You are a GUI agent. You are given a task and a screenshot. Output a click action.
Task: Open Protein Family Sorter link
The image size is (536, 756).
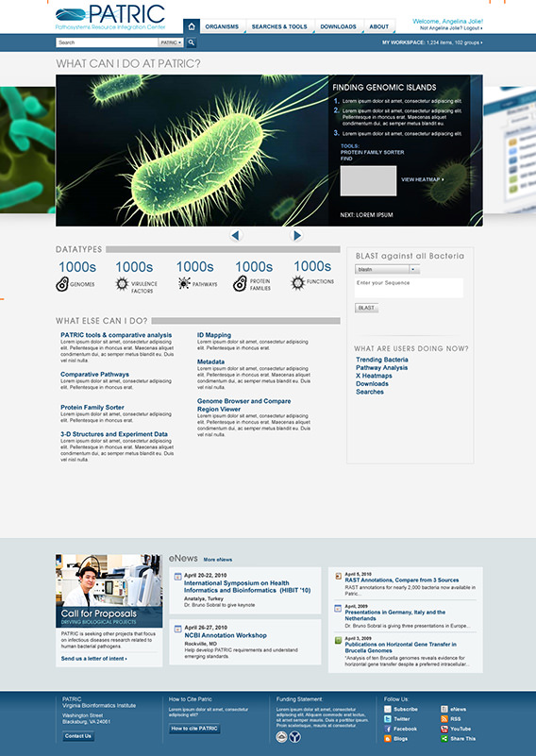point(92,408)
